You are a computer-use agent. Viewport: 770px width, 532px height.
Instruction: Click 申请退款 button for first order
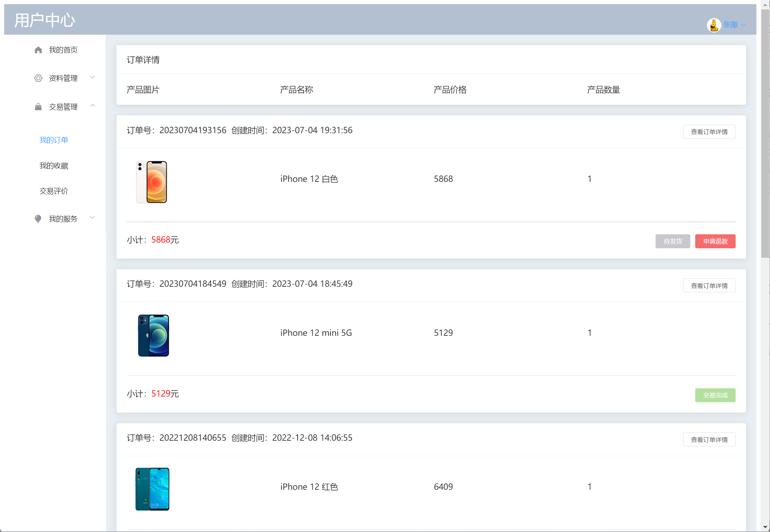[715, 241]
